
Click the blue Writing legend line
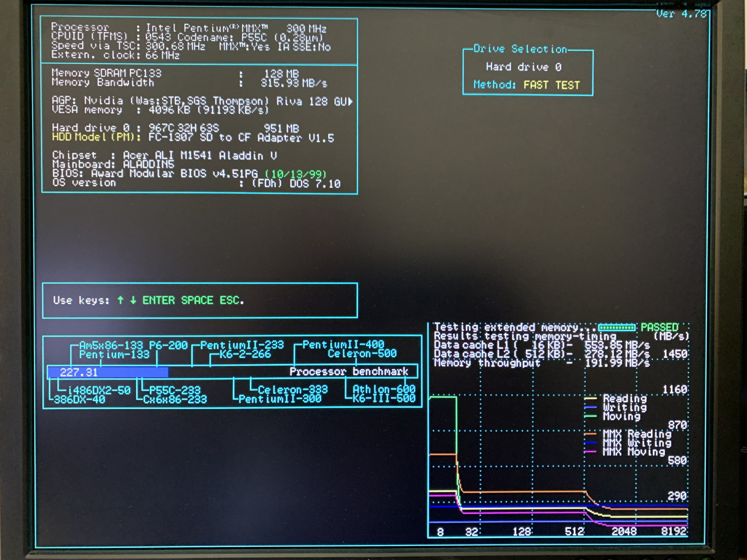[590, 407]
